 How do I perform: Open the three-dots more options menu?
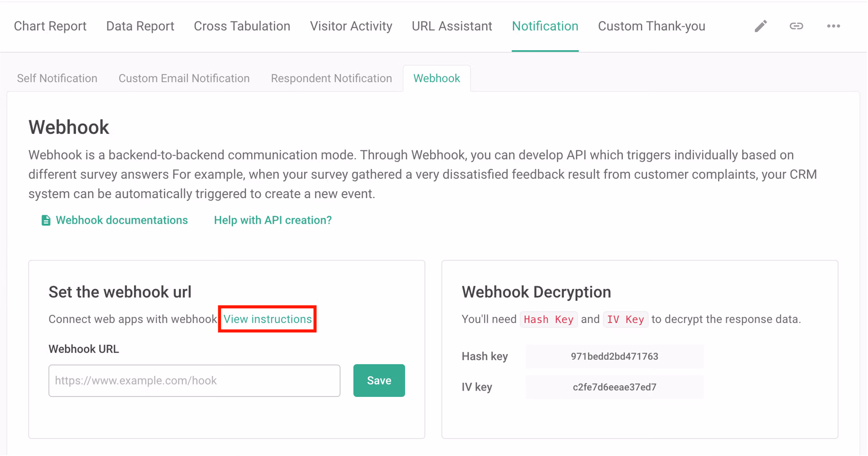click(x=833, y=26)
